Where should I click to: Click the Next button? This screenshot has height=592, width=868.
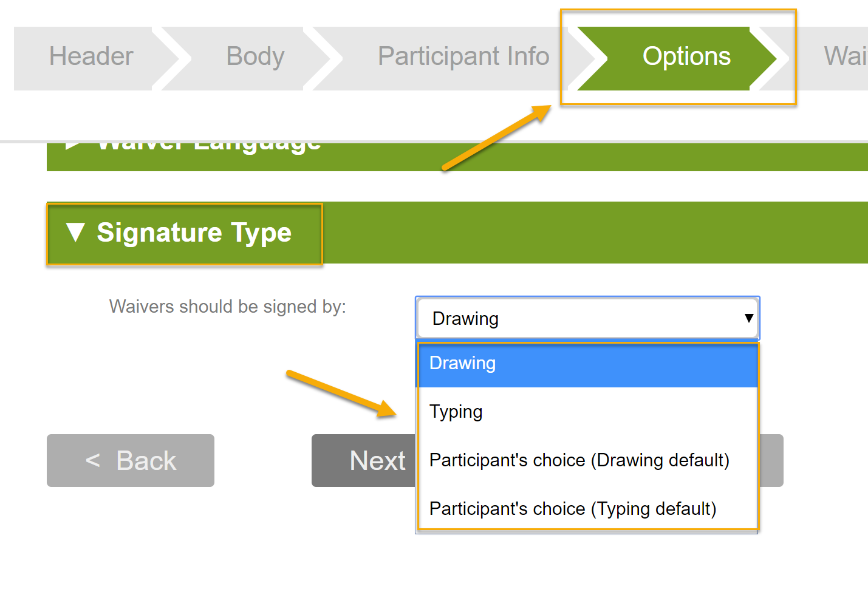[x=378, y=460]
